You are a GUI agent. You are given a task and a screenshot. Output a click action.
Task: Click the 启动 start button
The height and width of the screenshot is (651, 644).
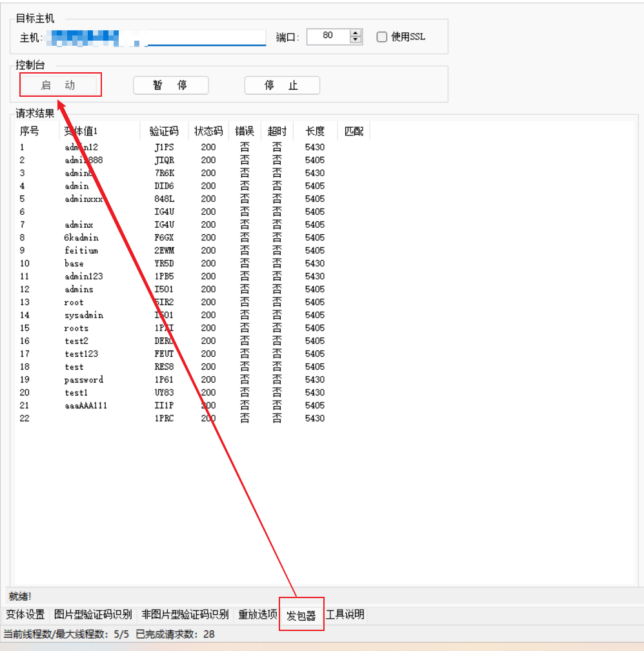[58, 85]
